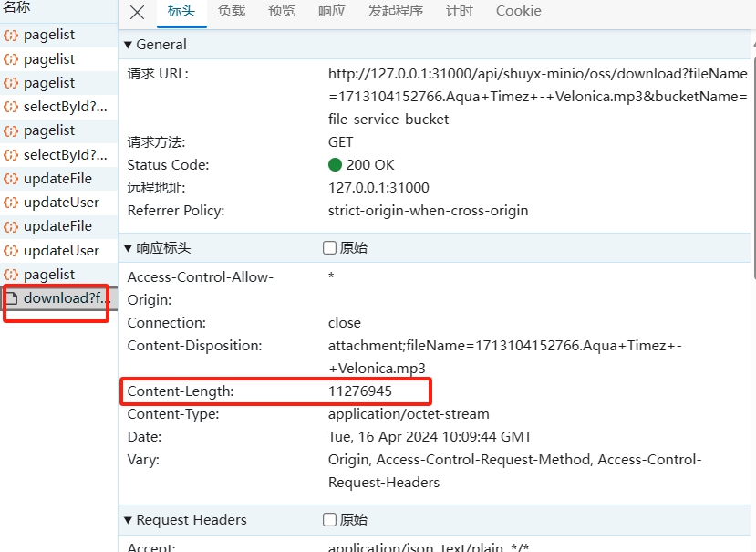756x552 pixels.
Task: Enable 原始 checkbox for Request Headers
Action: (x=330, y=520)
